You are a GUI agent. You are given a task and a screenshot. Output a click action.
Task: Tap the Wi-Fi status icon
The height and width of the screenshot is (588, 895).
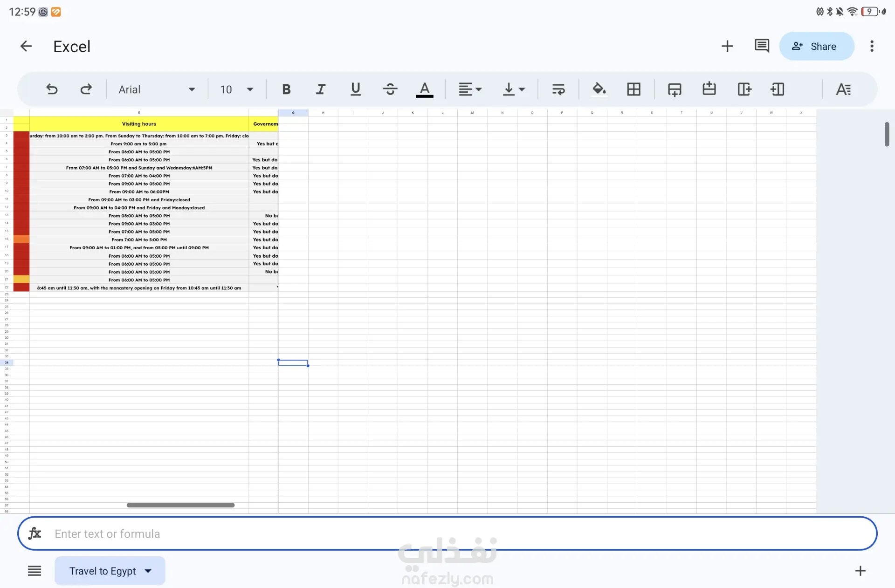click(x=852, y=12)
